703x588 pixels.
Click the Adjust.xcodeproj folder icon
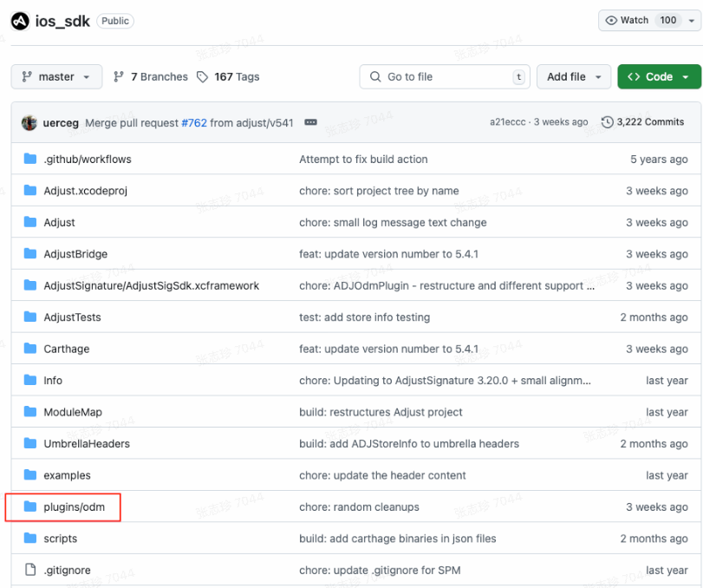30,190
